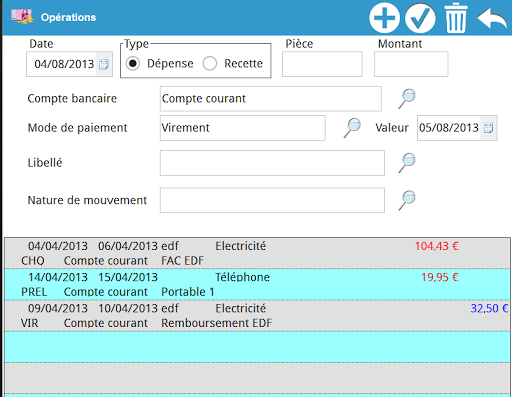512x397 pixels.
Task: Select the Téléphone Portable 1 row
Action: tap(257, 284)
